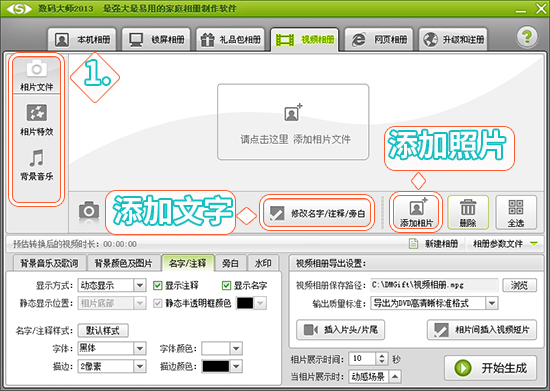550x391 pixels.
Task: Click the 删除 trash icon button
Action: click(468, 213)
